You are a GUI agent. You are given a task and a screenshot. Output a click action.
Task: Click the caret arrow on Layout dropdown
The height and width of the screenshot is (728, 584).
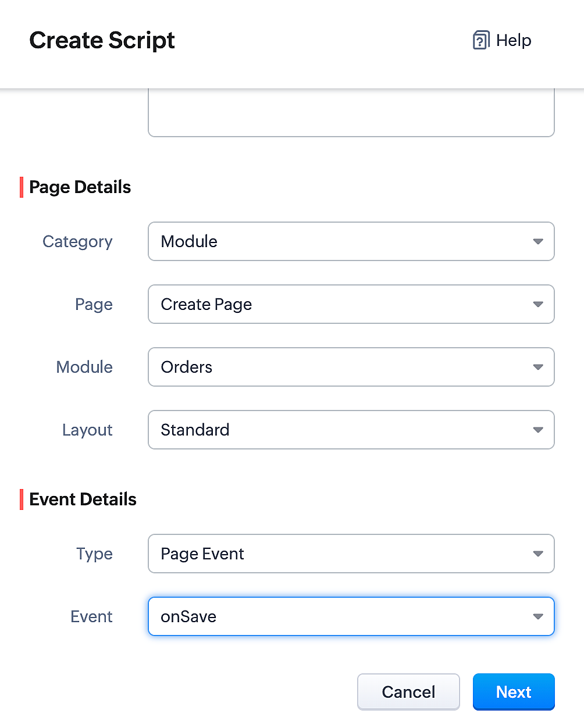[538, 430]
